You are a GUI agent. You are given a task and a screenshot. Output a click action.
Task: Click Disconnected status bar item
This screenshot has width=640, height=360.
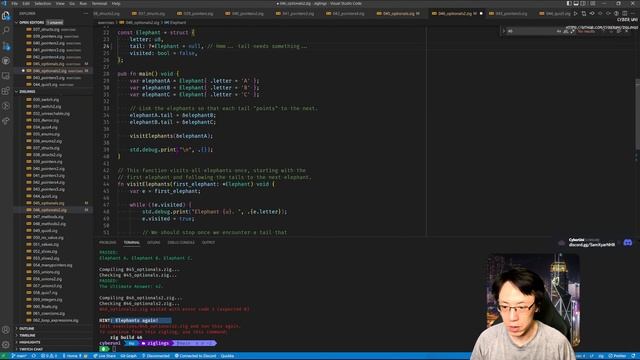[x=156, y=356]
